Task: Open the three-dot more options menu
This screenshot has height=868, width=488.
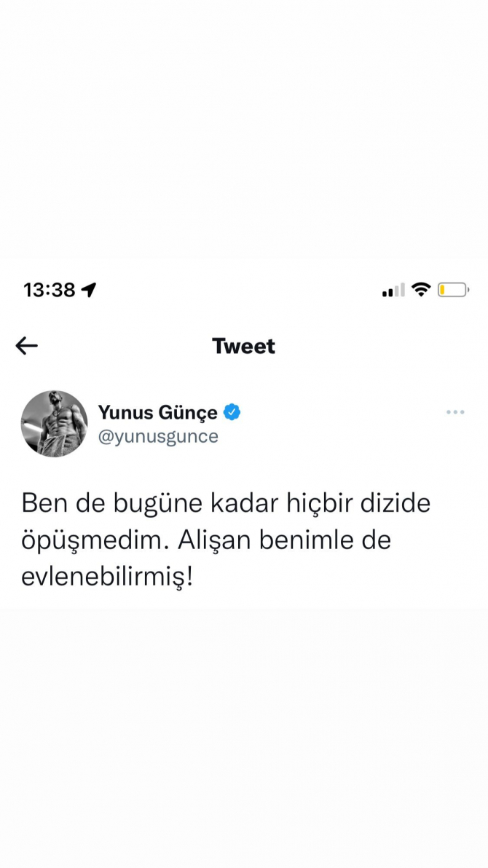Action: click(x=454, y=412)
